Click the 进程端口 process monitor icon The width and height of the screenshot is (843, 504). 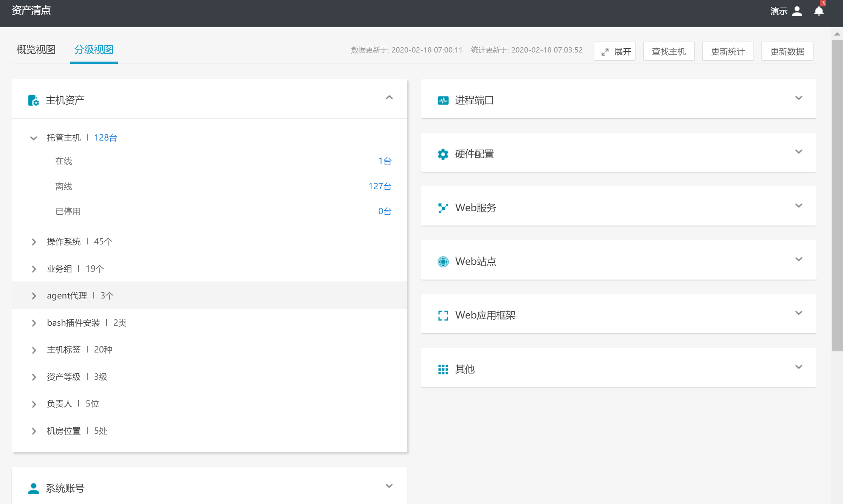(x=443, y=100)
